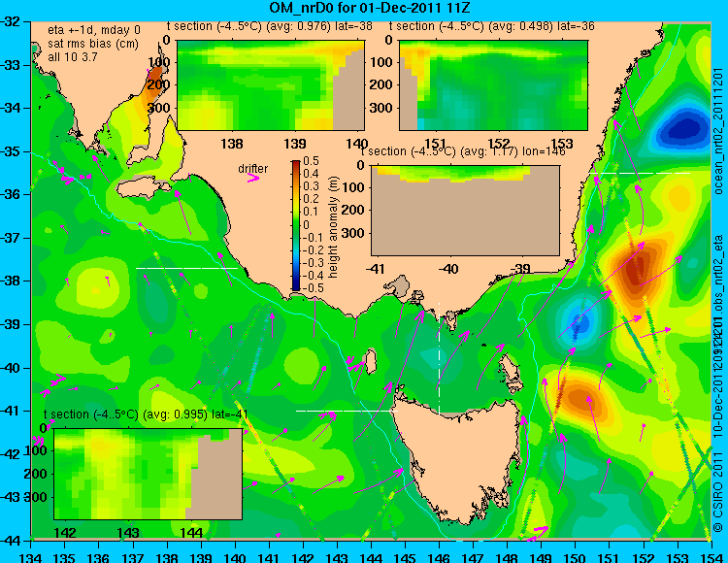Screen dimensions: 728x563
Task: Click the '-40' tick on the lon=146 inset
Action: [448, 268]
